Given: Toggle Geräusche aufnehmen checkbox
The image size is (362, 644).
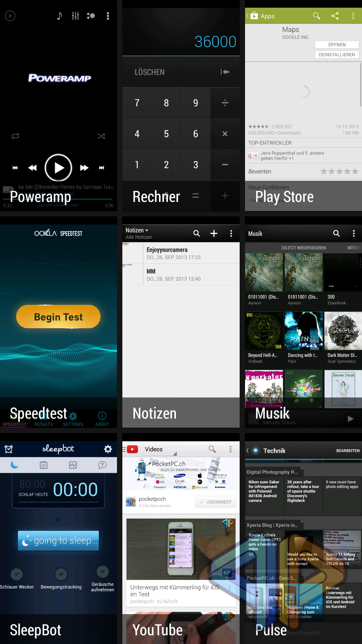Looking at the screenshot, I should tap(103, 572).
